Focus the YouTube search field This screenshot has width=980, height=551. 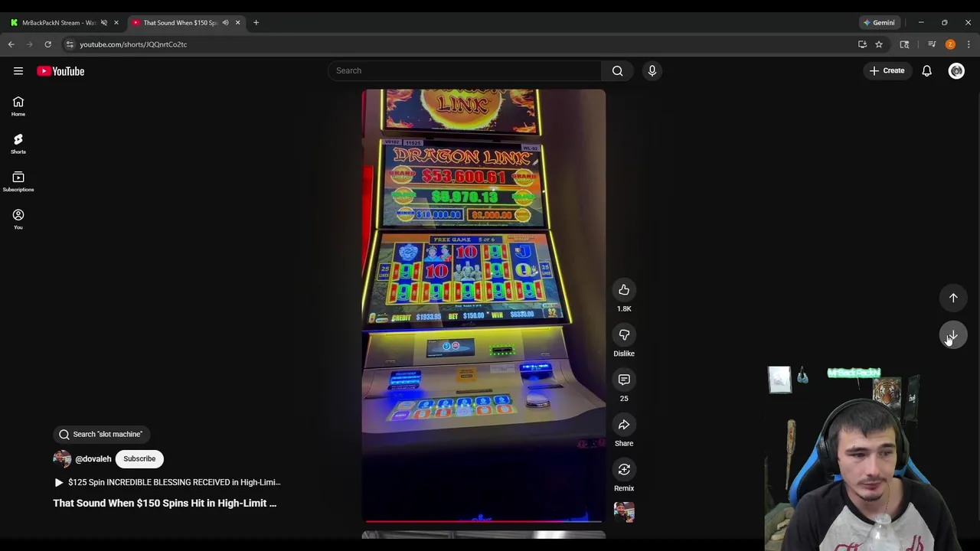click(465, 71)
